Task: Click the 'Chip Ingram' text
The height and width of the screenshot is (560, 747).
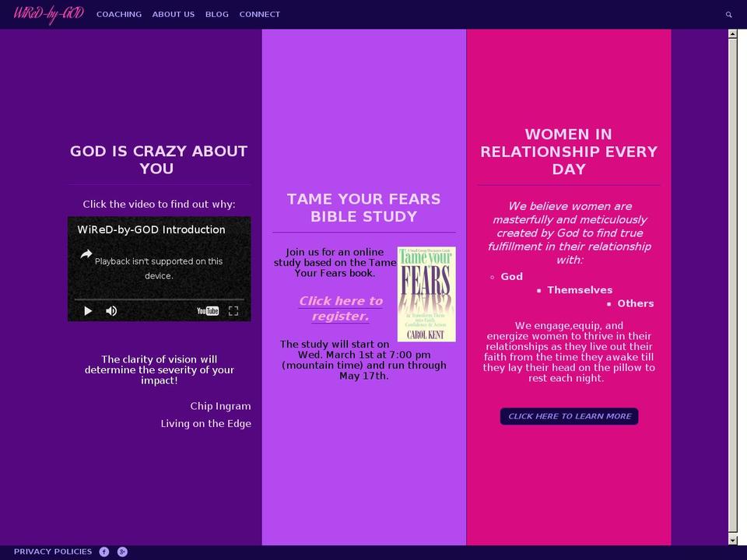Action: (x=220, y=406)
